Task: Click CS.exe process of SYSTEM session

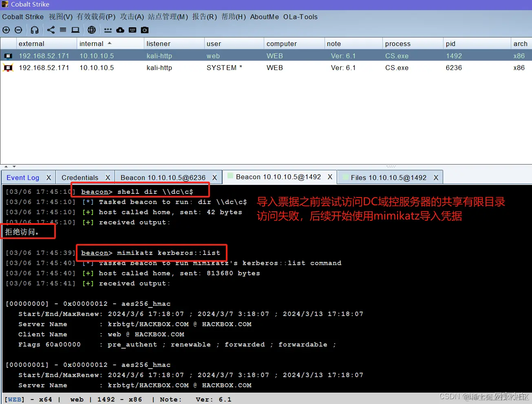Action: [397, 68]
